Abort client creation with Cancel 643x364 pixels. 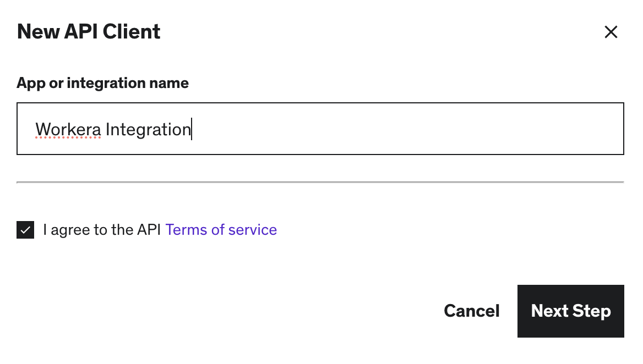[471, 311]
